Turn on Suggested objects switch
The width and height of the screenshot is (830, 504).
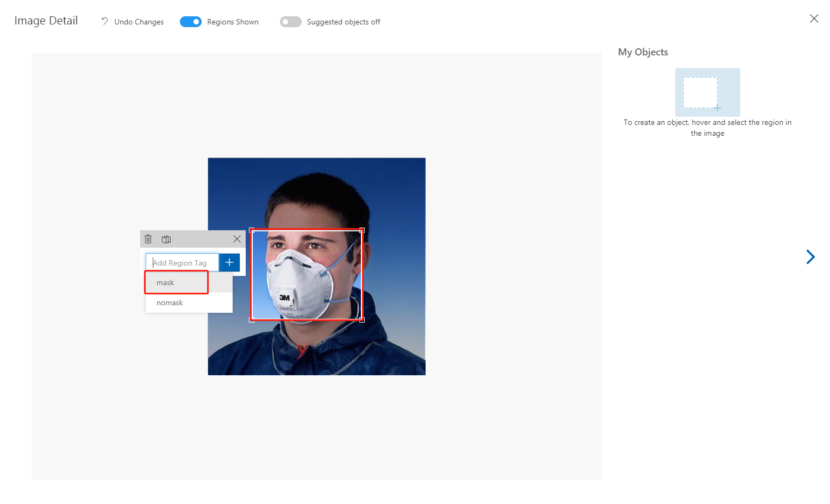coord(291,22)
